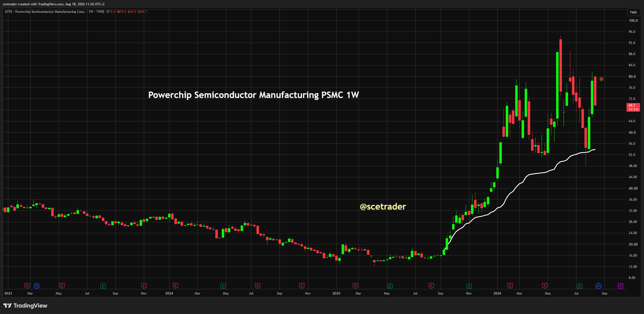Image resolution: width=644 pixels, height=314 pixels.
Task: Click the 52.0 label on the price axis
Action: pos(632,154)
